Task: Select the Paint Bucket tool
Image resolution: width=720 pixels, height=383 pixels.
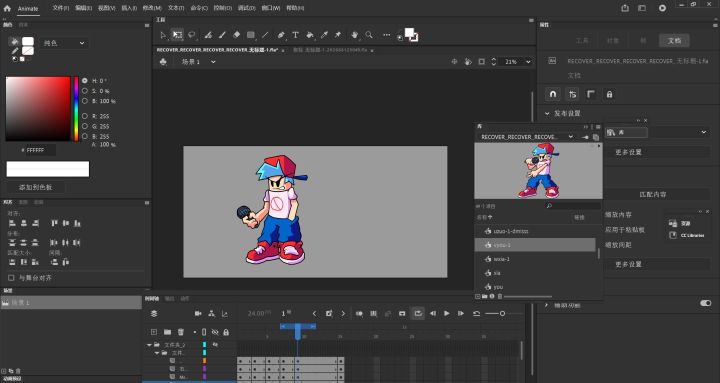Action: [310, 35]
